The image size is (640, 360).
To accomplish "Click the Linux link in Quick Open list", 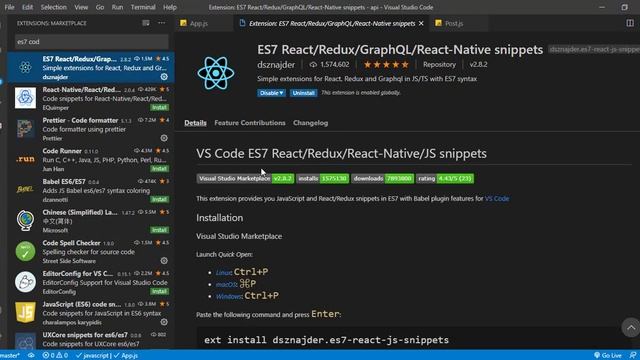I will (x=223, y=272).
